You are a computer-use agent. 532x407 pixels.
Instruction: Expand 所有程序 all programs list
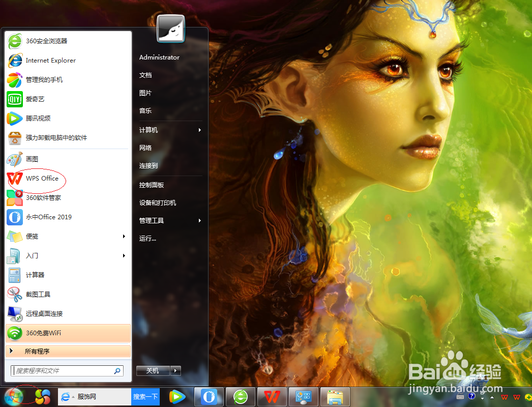pyautogui.click(x=68, y=352)
